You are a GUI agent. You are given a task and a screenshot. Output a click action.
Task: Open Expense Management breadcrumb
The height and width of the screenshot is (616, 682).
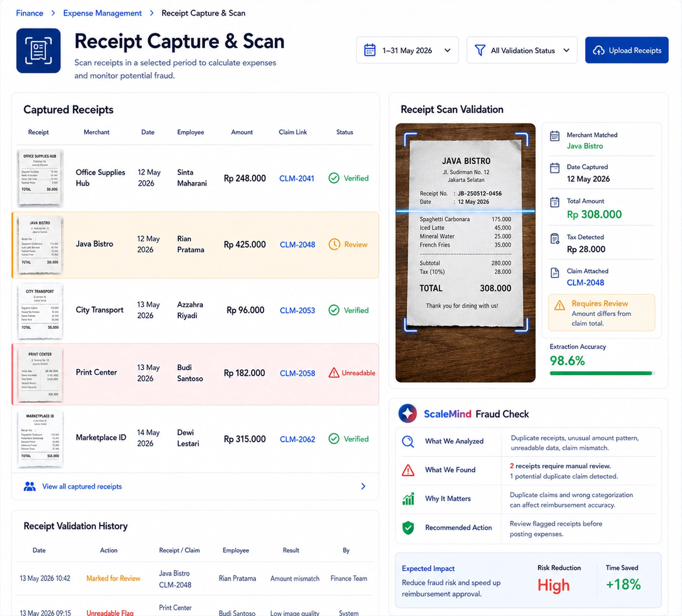[x=102, y=13]
